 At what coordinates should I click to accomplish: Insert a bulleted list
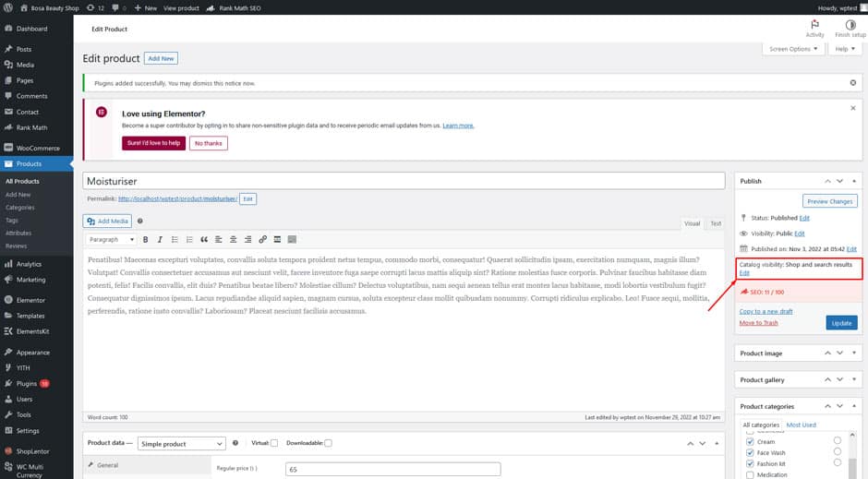click(175, 240)
